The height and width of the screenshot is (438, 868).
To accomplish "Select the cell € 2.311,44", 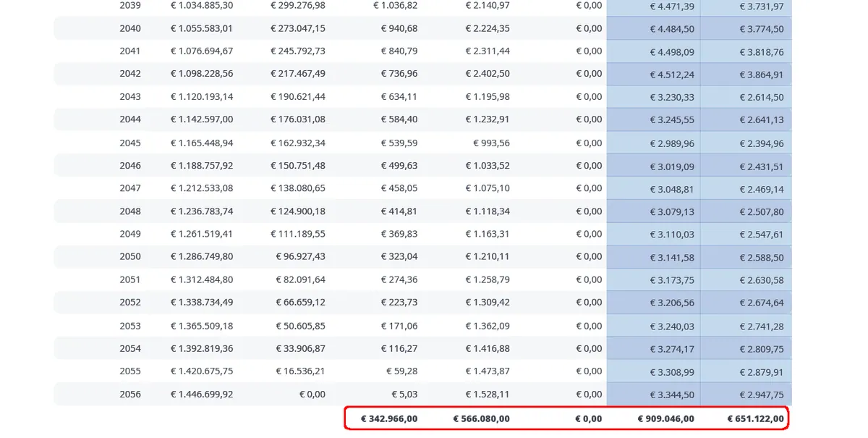I will [x=488, y=51].
